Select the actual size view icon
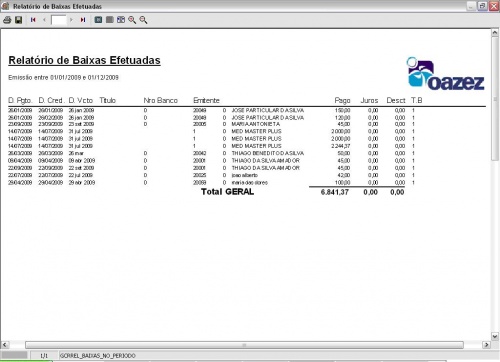 tap(98, 20)
